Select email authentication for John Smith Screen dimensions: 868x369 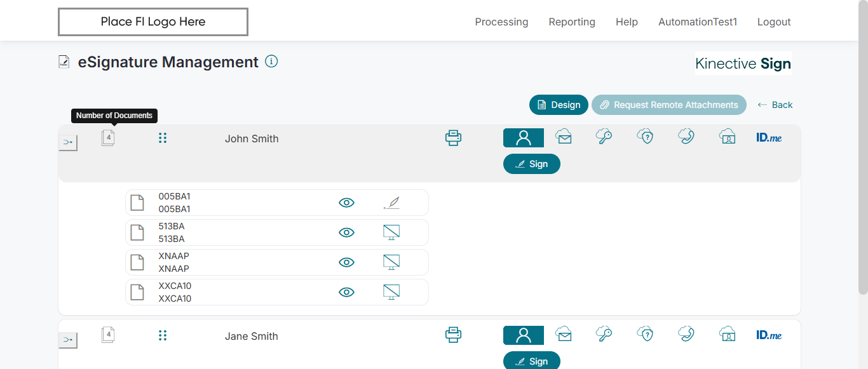564,137
